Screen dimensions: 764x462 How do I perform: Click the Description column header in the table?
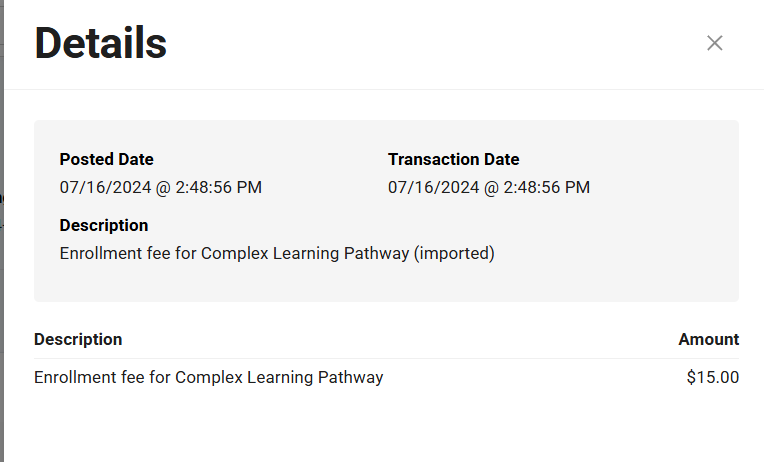tap(78, 339)
